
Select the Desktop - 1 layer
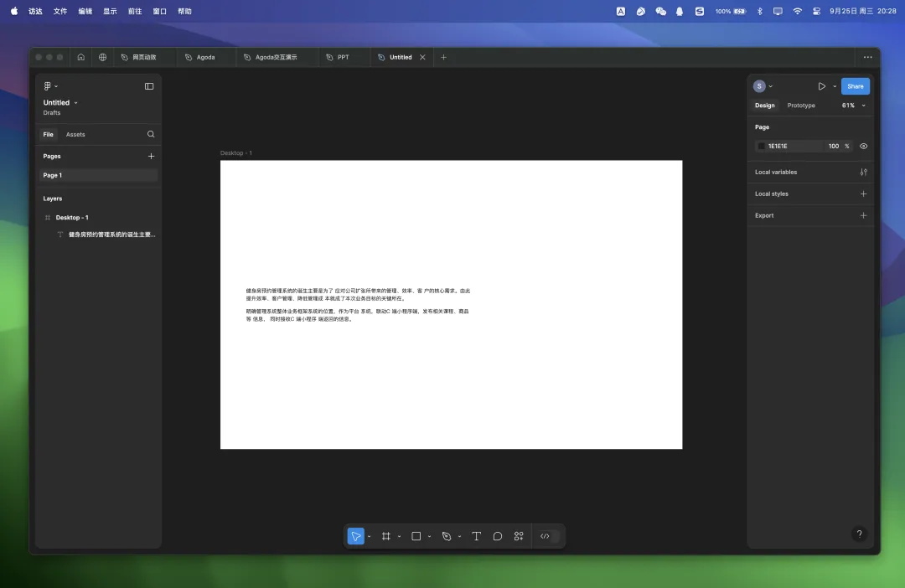click(x=72, y=218)
